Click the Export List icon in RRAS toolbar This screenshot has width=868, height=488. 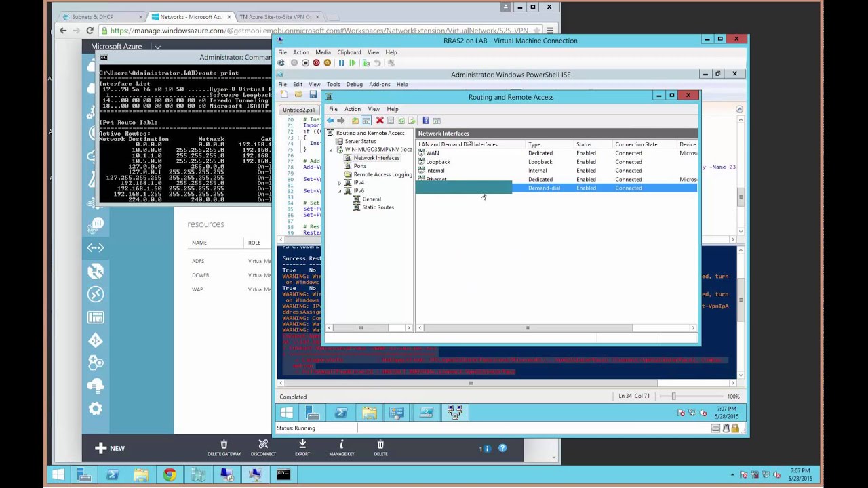(412, 121)
